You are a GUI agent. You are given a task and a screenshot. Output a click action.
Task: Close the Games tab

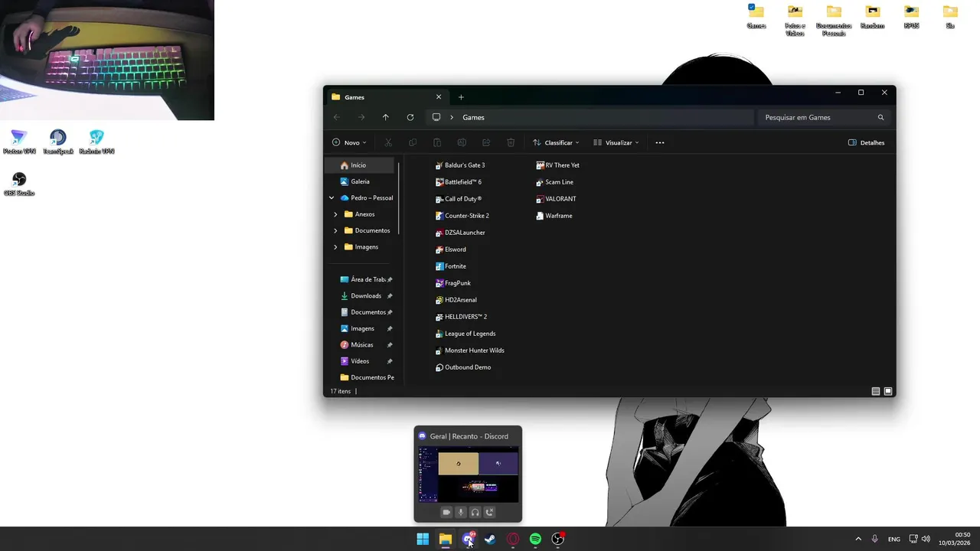439,97
